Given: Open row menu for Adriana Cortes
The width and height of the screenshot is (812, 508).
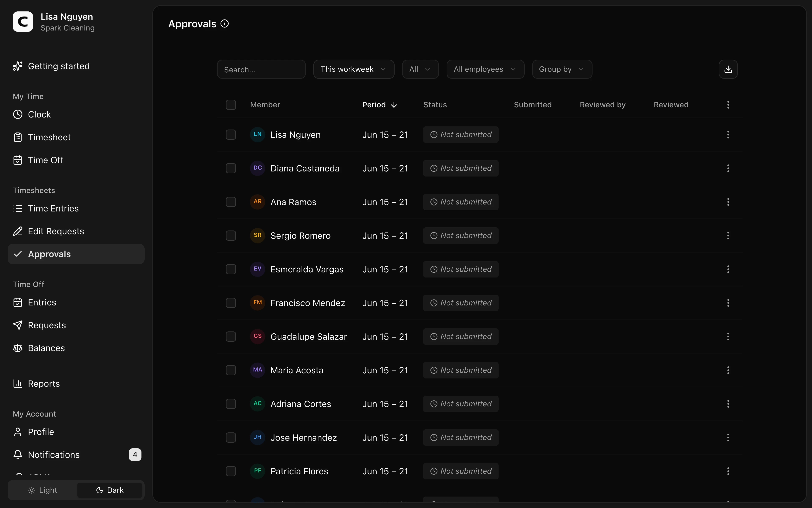Looking at the screenshot, I should point(728,404).
